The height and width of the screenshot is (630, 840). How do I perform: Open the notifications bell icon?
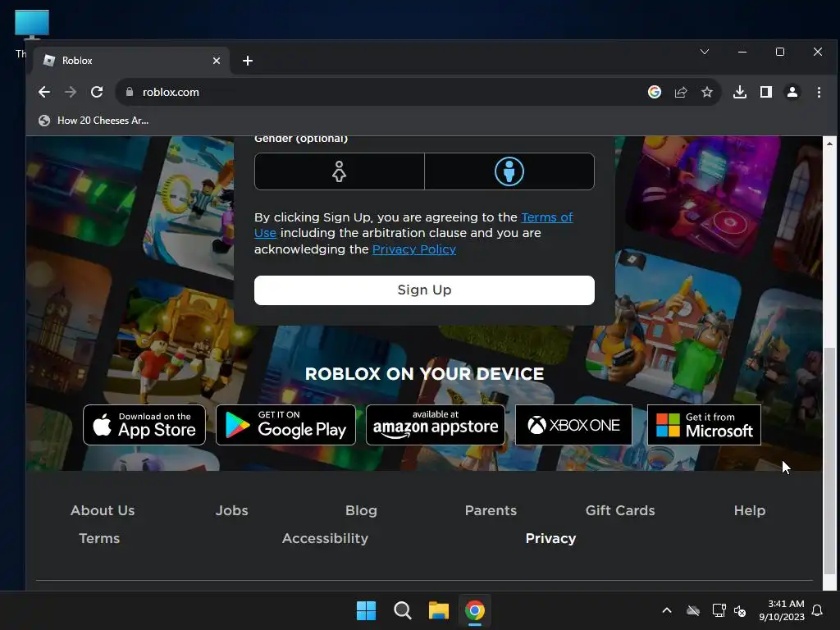click(818, 610)
